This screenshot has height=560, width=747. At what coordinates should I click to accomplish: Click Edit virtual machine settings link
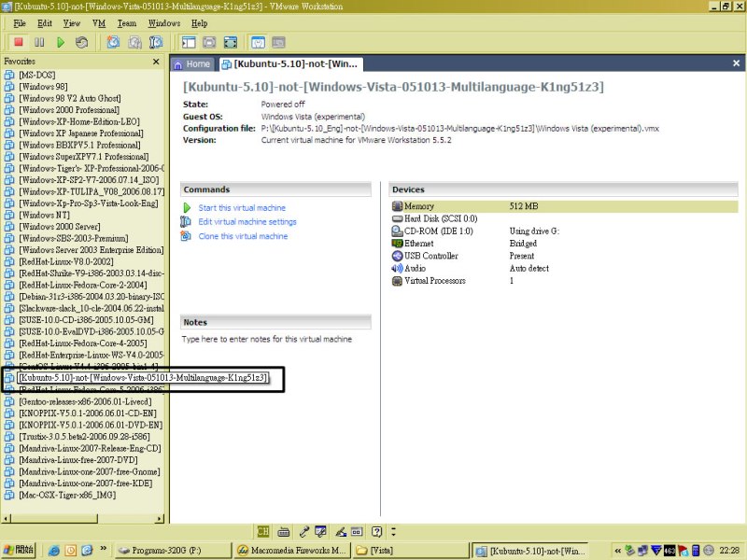pyautogui.click(x=247, y=222)
